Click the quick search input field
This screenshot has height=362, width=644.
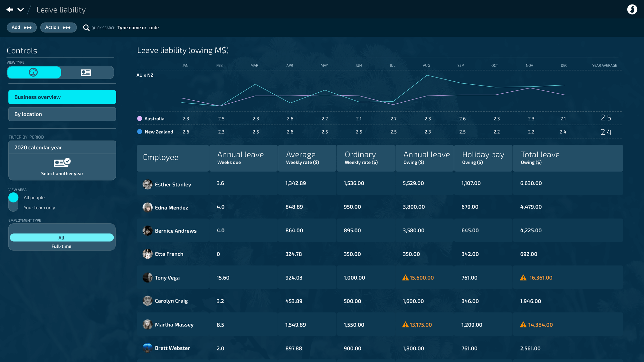[138, 28]
